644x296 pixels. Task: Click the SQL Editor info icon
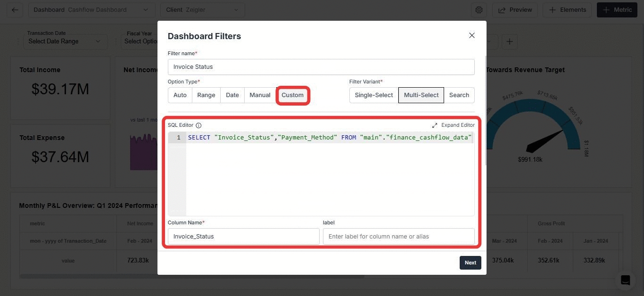point(198,125)
